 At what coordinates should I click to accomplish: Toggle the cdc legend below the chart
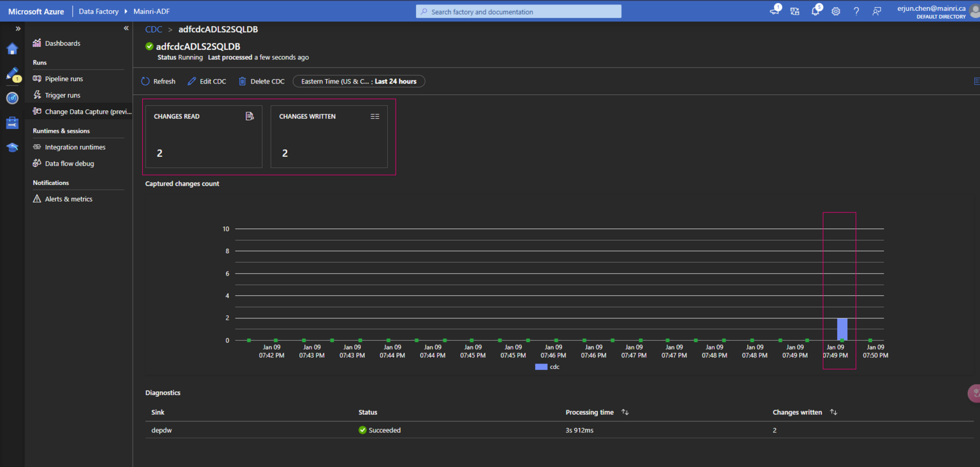click(x=547, y=366)
